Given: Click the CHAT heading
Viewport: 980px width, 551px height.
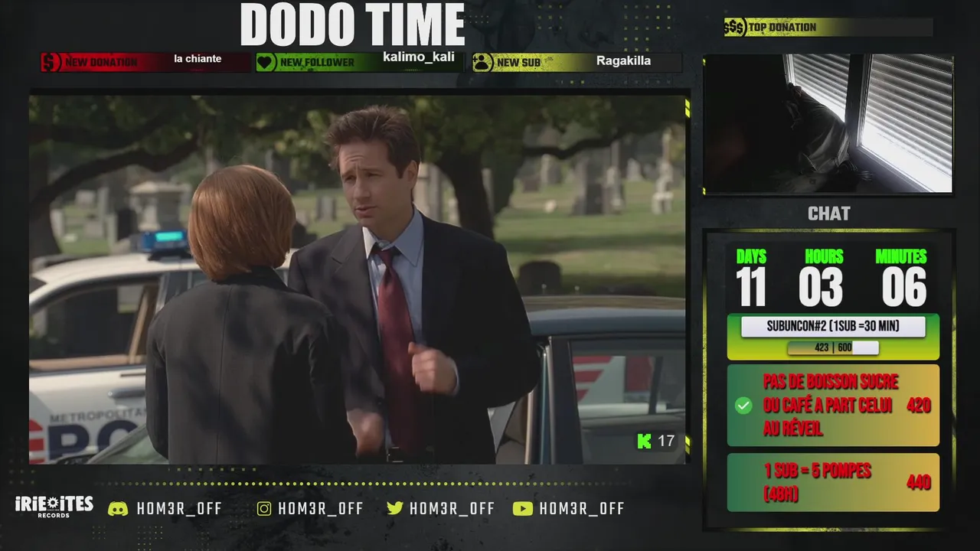Looking at the screenshot, I should click(x=828, y=214).
